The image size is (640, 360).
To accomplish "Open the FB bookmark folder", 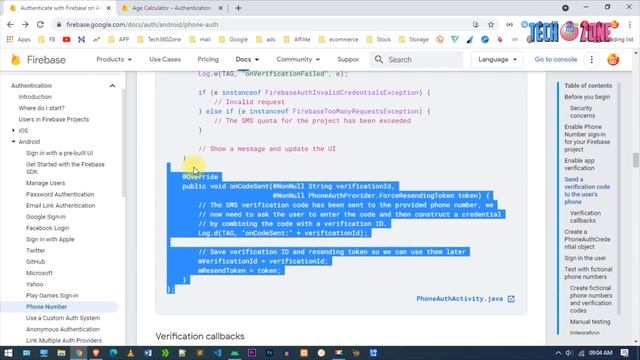I will [x=47, y=40].
